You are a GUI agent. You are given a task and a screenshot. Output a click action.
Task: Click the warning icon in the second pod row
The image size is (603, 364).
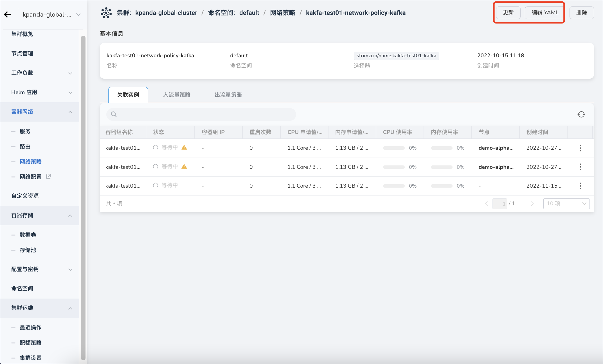click(x=184, y=167)
